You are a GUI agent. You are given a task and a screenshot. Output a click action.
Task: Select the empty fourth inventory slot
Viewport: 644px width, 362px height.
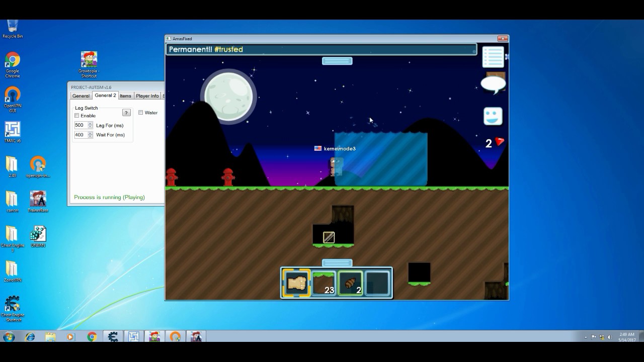tap(377, 283)
